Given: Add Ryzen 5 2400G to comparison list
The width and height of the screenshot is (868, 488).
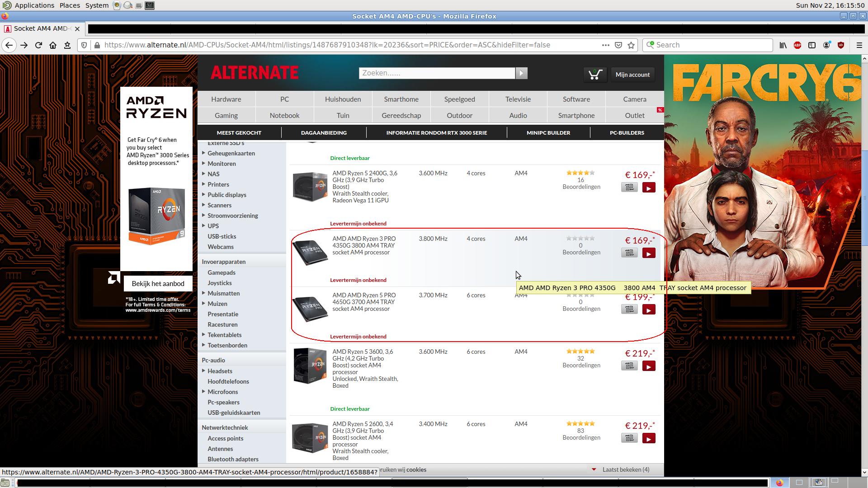Looking at the screenshot, I should pyautogui.click(x=629, y=187).
